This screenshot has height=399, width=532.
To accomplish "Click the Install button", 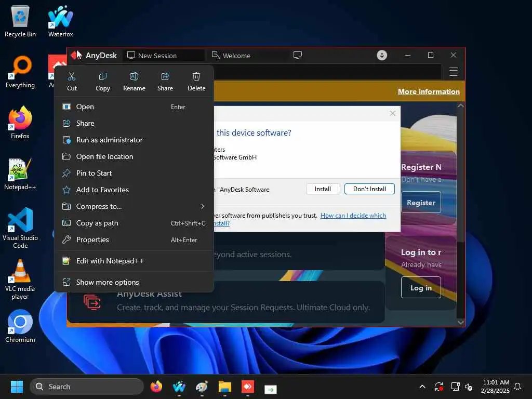I will (323, 189).
